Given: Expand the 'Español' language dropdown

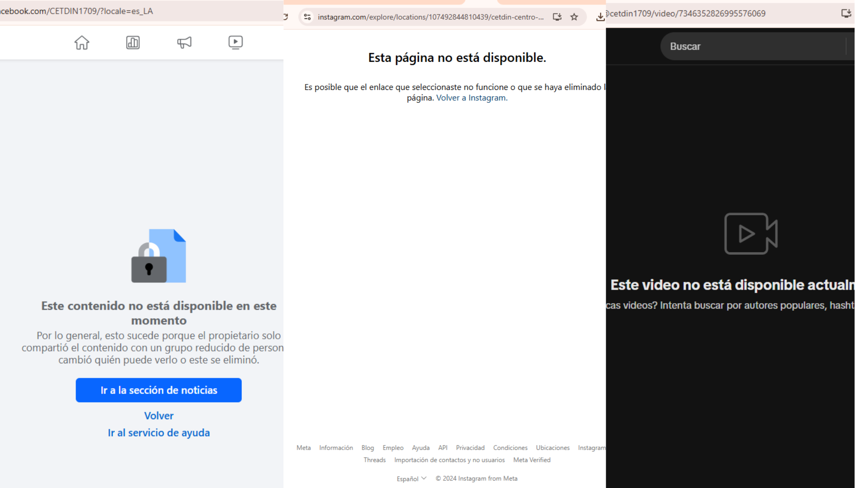Looking at the screenshot, I should tap(411, 479).
